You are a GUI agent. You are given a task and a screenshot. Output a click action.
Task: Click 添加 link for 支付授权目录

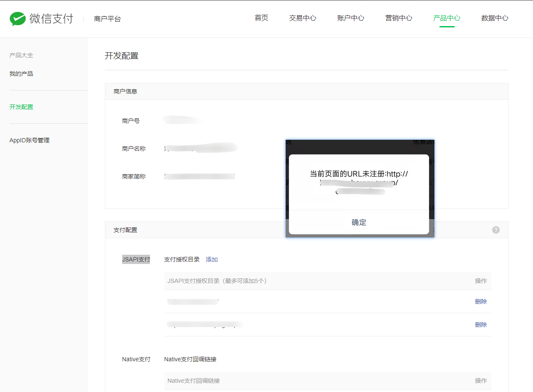pyautogui.click(x=212, y=259)
